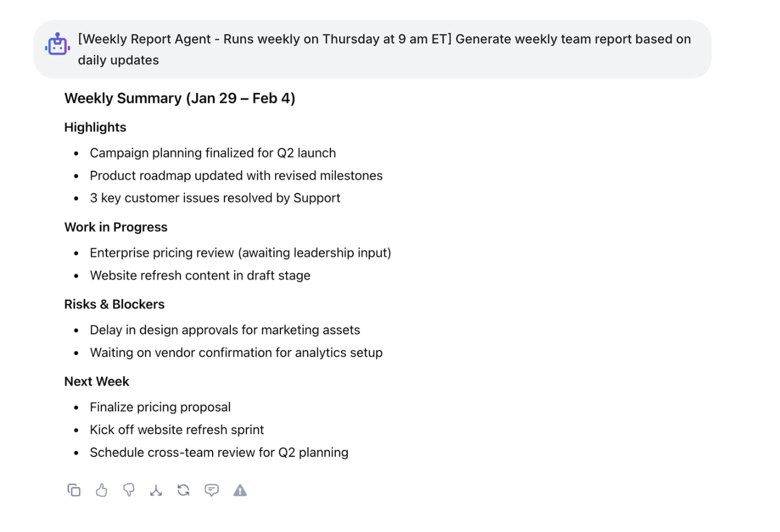780x532 pixels.
Task: Open the comment feedback bubble icon
Action: tap(211, 490)
